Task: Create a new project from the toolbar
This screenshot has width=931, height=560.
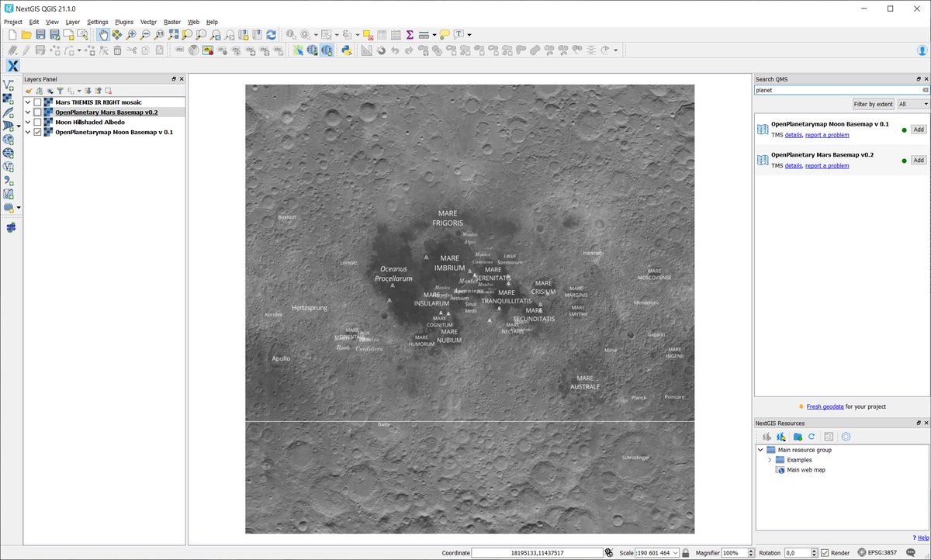Action: click(12, 35)
